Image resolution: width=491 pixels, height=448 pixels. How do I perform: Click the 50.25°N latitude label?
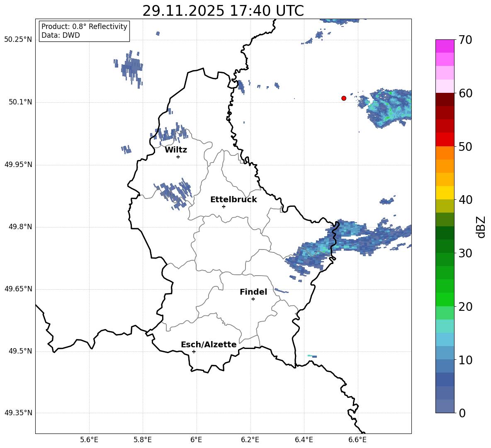[18, 39]
